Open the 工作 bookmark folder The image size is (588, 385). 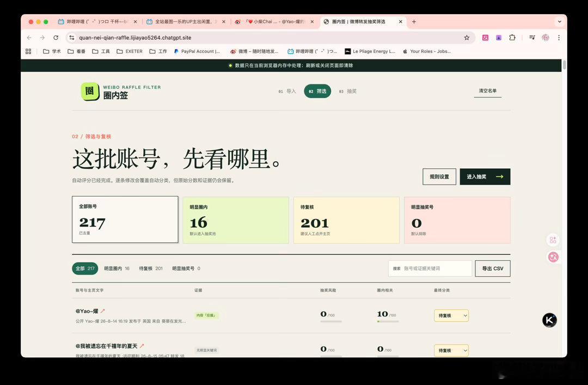tap(158, 51)
